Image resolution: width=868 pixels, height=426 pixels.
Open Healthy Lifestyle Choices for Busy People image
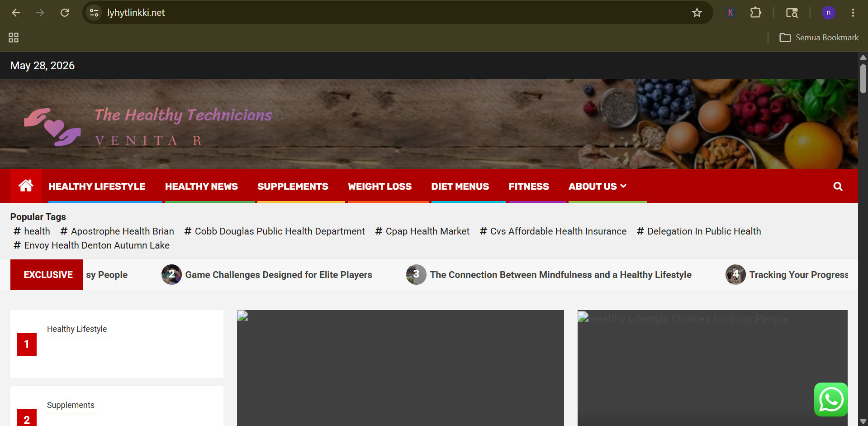[712, 368]
